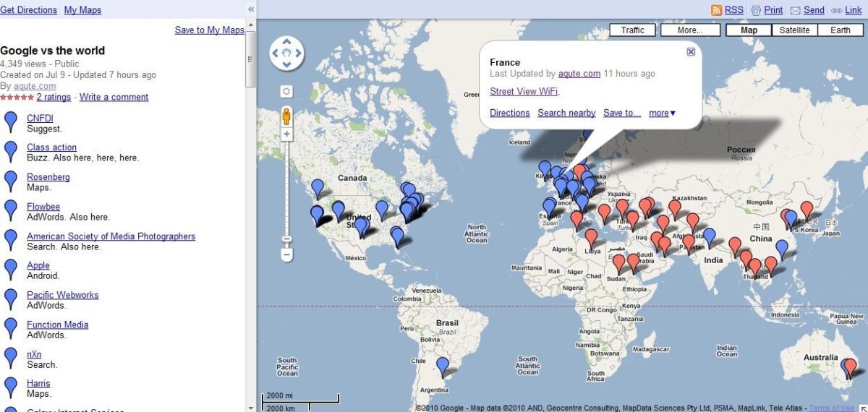Open the Function Media entry

coord(57,325)
